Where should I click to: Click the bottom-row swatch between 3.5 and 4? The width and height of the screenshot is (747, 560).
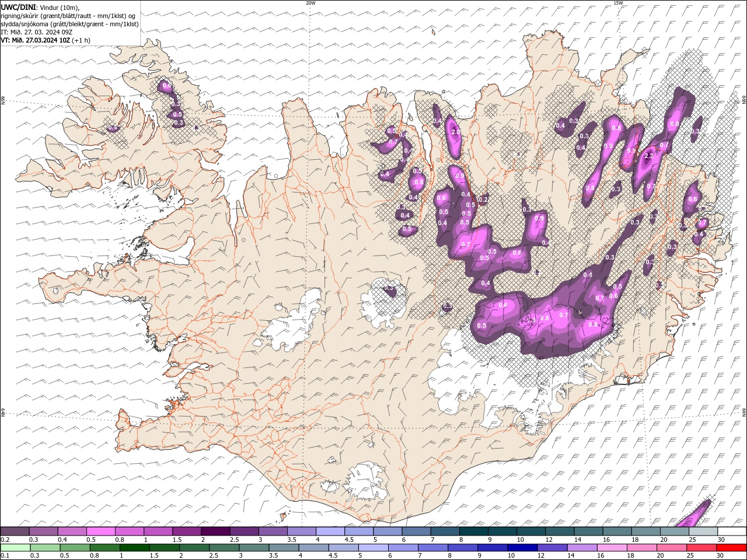coord(284,548)
